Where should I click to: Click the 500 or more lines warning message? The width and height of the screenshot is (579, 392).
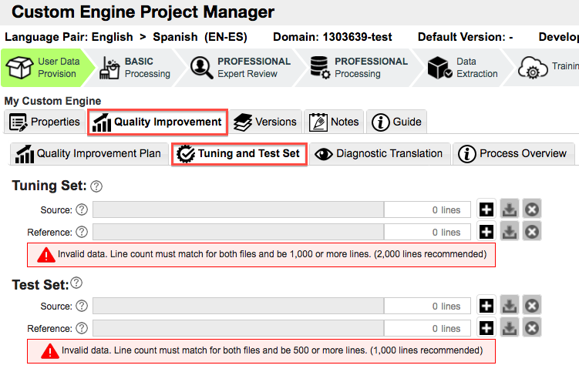point(261,350)
